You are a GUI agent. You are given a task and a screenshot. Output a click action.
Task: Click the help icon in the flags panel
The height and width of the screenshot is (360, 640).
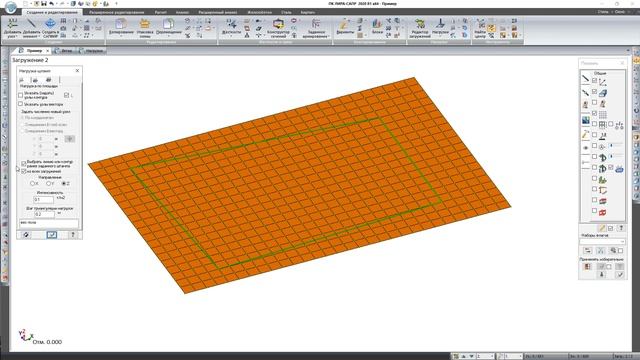tap(621, 228)
